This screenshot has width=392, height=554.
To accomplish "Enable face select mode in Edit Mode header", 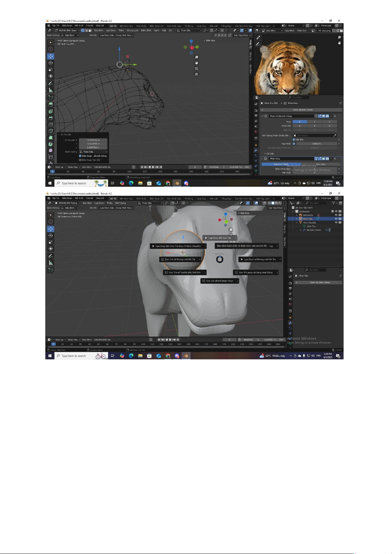I will coord(90,31).
